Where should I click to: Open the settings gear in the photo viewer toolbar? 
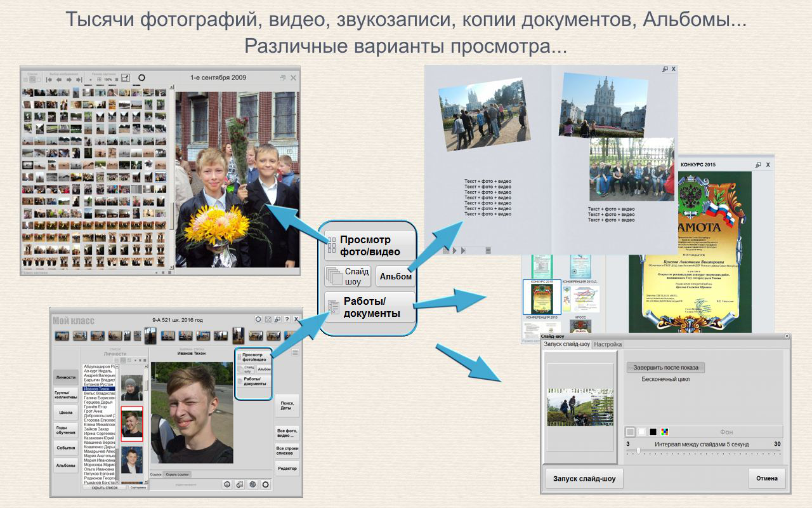142,77
